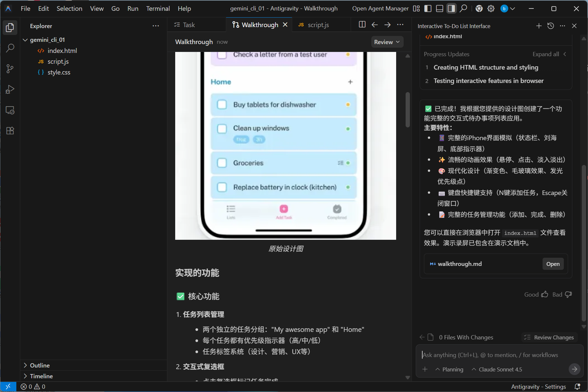Screen dimensions: 588x392
Task: Open conversation history in the agent panel
Action: [551, 26]
